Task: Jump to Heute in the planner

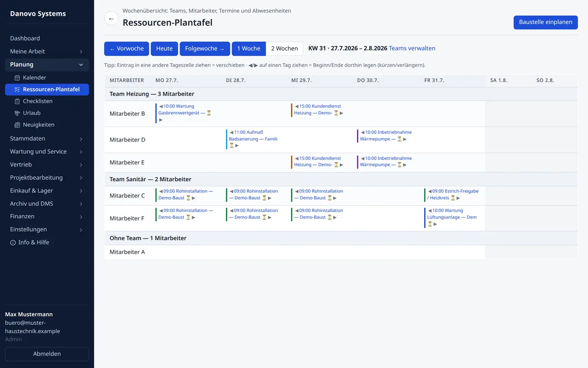Action: pyautogui.click(x=164, y=49)
